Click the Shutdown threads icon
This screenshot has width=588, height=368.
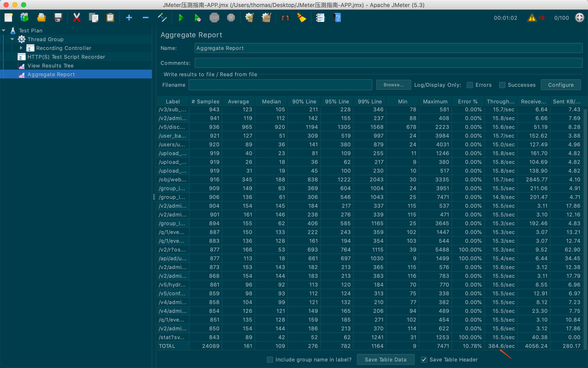coord(231,18)
